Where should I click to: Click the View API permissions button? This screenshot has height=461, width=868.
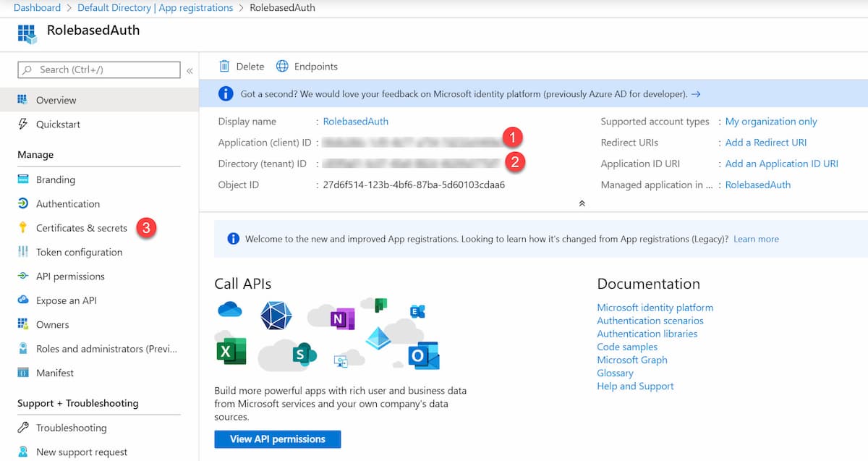[278, 439]
